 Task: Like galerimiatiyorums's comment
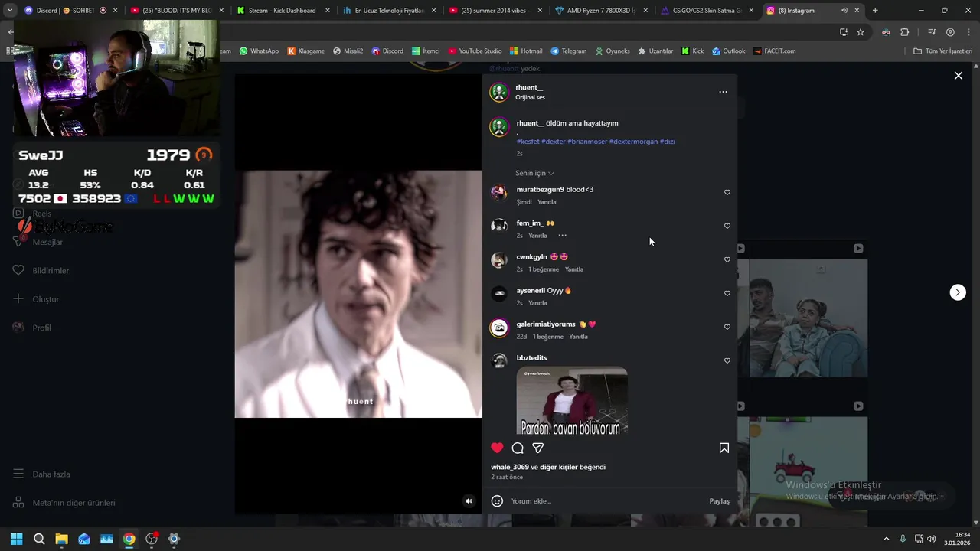(727, 327)
